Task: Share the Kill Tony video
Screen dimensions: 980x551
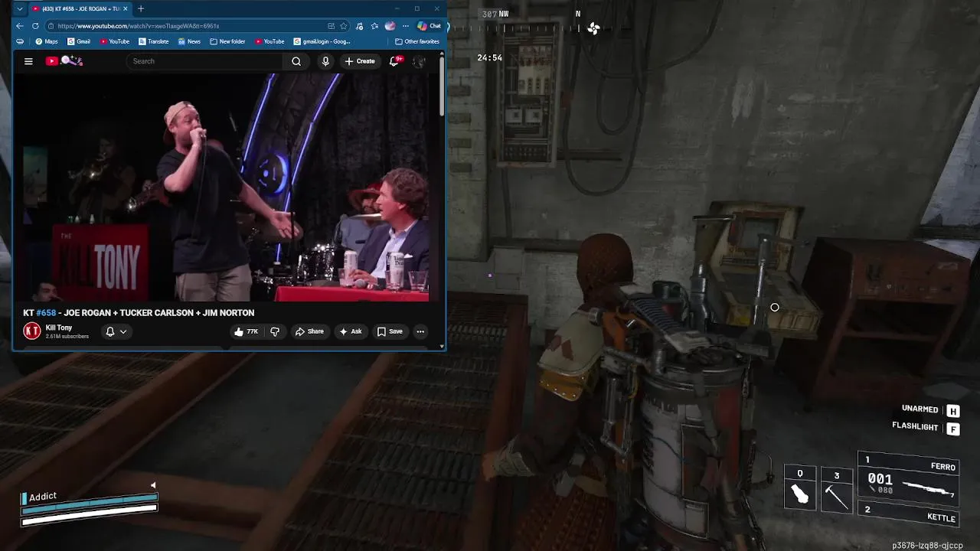Action: tap(309, 331)
